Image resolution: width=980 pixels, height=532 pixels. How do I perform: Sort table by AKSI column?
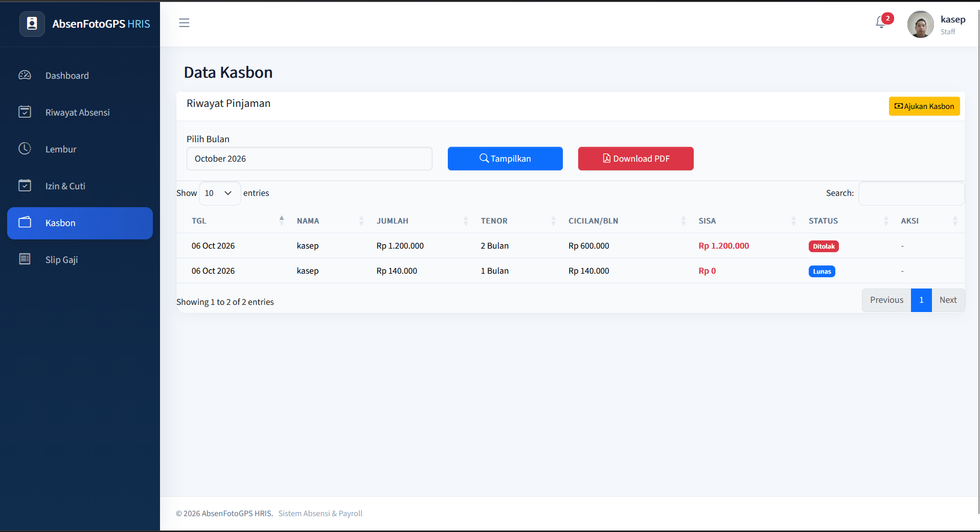[x=929, y=221]
